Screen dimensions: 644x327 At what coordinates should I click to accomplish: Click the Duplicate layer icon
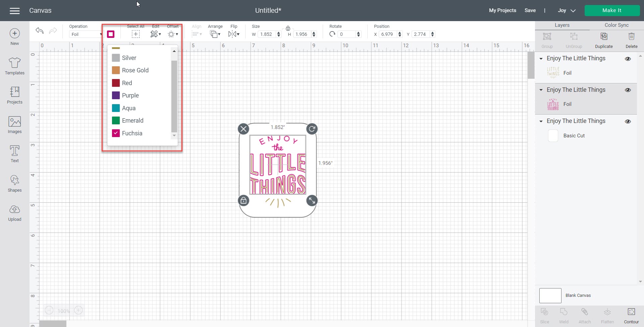604,37
